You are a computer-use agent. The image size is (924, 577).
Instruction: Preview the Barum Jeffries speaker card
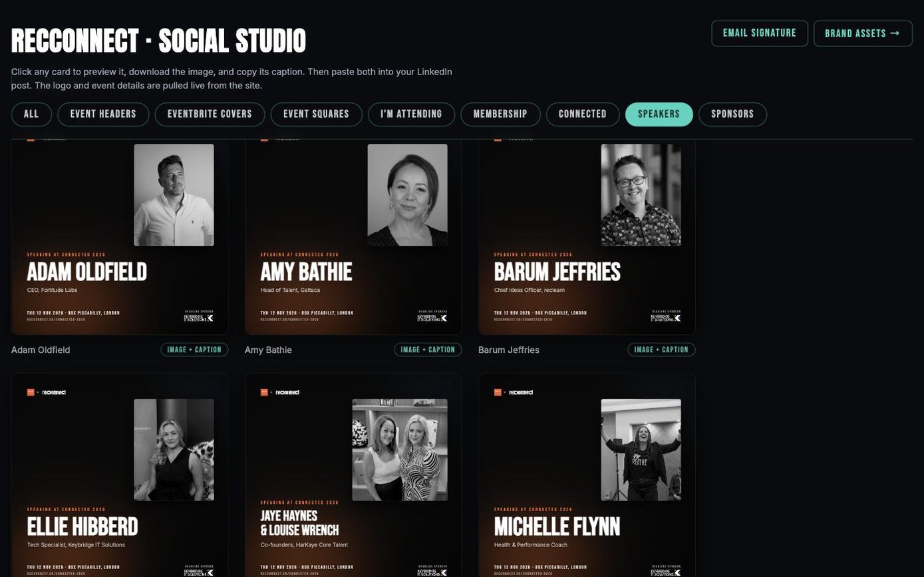[x=587, y=237]
